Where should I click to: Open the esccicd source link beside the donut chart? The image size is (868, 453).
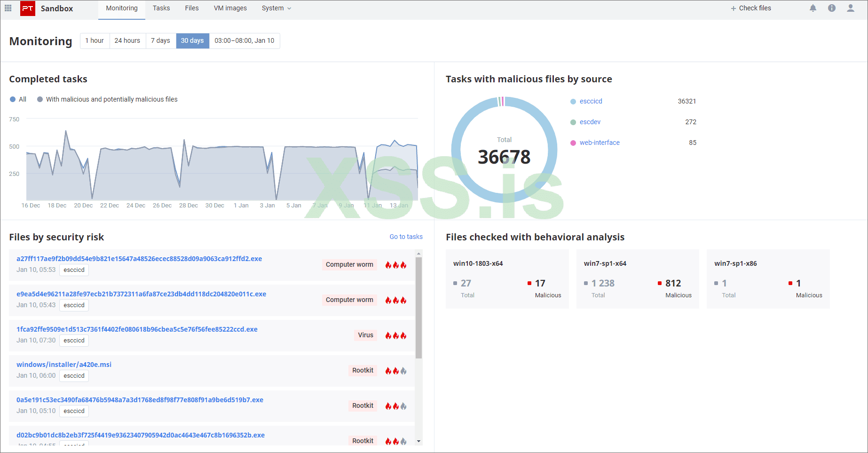[591, 101]
